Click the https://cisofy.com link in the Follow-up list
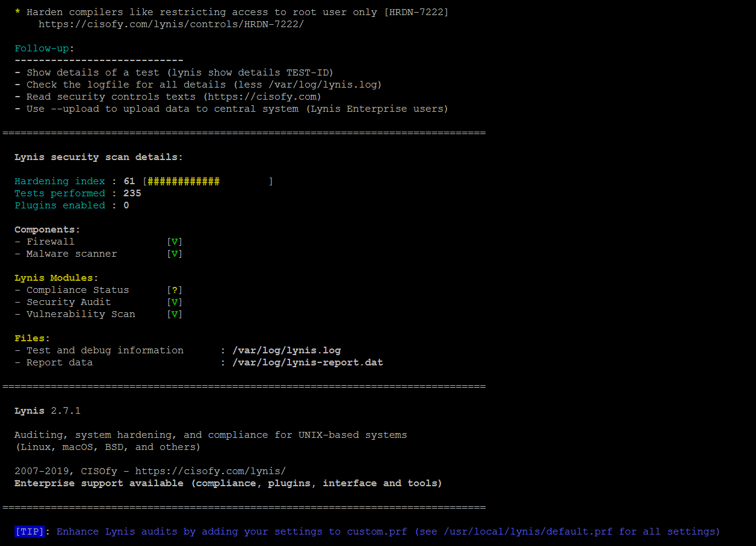This screenshot has height=546, width=756. [262, 97]
